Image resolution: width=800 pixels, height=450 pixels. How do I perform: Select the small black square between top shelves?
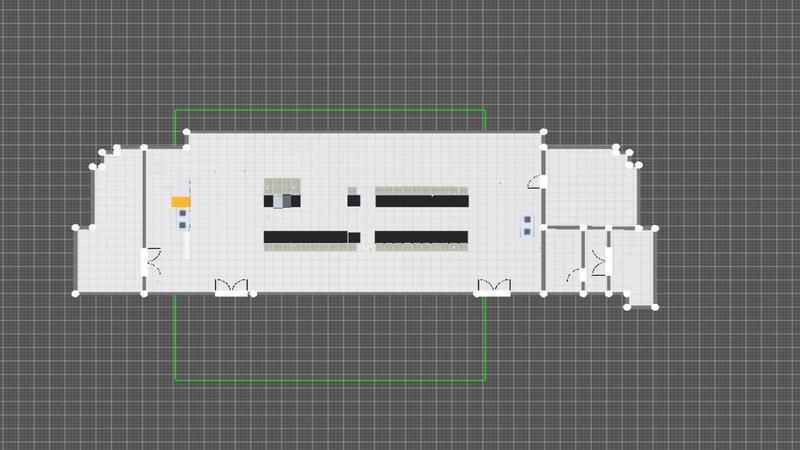pos(352,201)
